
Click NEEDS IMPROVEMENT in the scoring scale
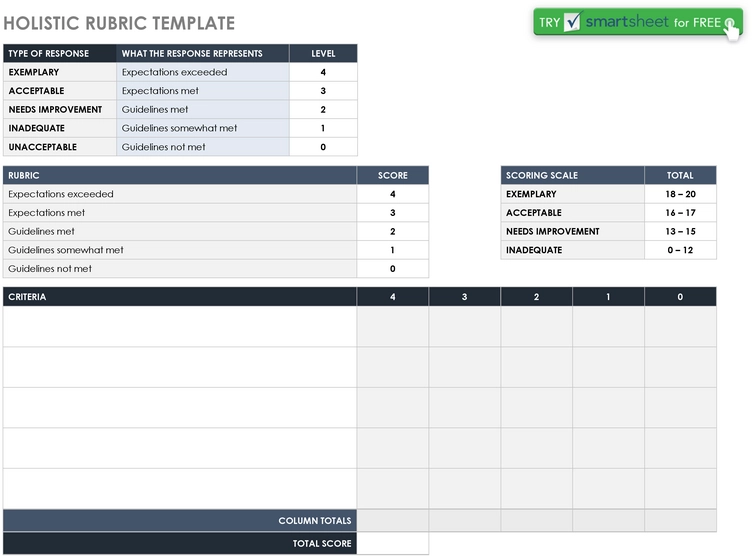(x=573, y=231)
